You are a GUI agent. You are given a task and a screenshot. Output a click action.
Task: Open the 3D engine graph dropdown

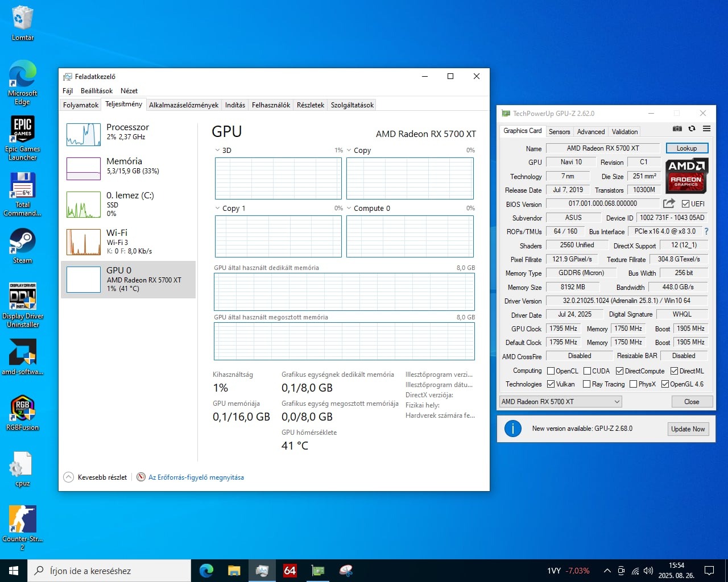(217, 151)
